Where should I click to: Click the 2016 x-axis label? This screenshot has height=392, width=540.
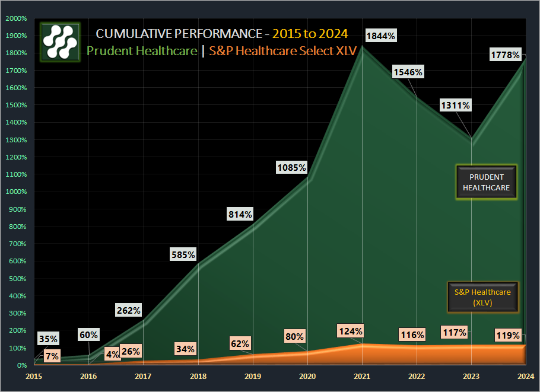click(88, 376)
